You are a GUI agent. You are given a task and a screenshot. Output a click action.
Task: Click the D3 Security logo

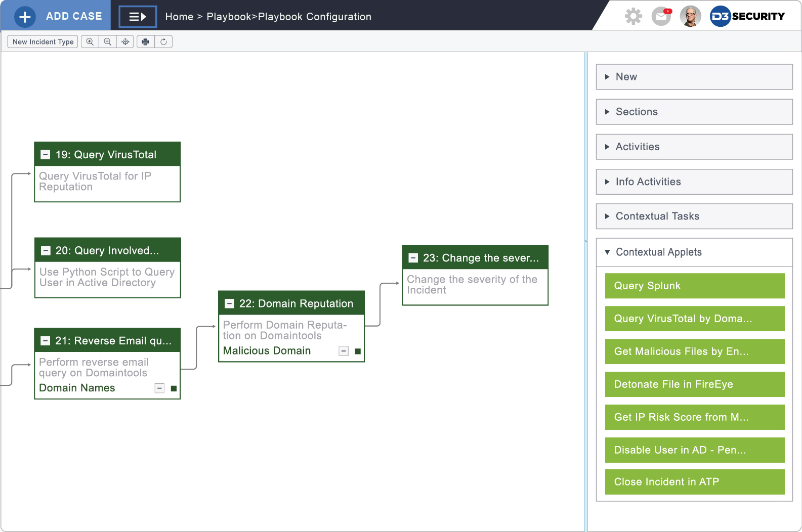[747, 16]
